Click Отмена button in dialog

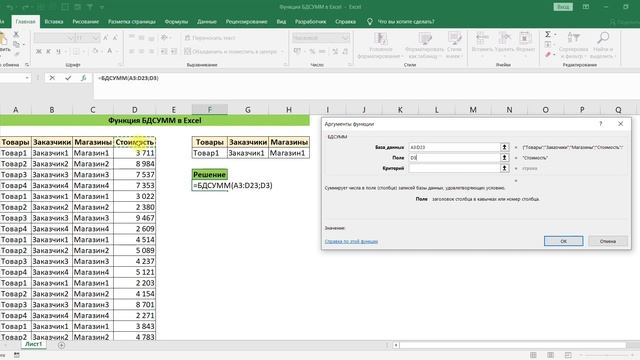608,241
